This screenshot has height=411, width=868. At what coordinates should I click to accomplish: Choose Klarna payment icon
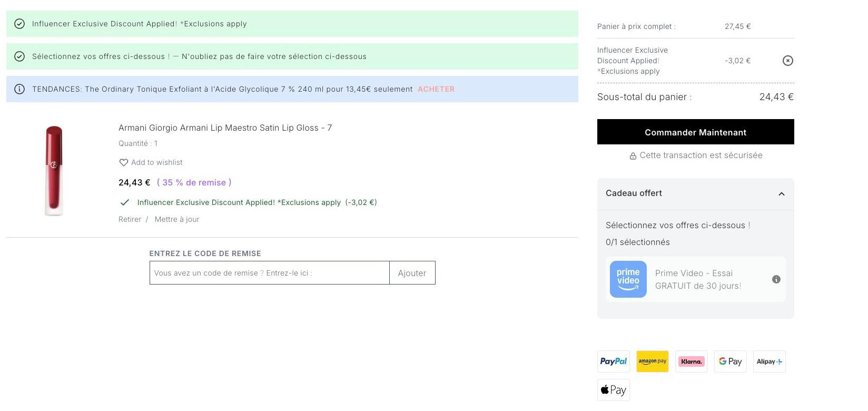coord(692,361)
